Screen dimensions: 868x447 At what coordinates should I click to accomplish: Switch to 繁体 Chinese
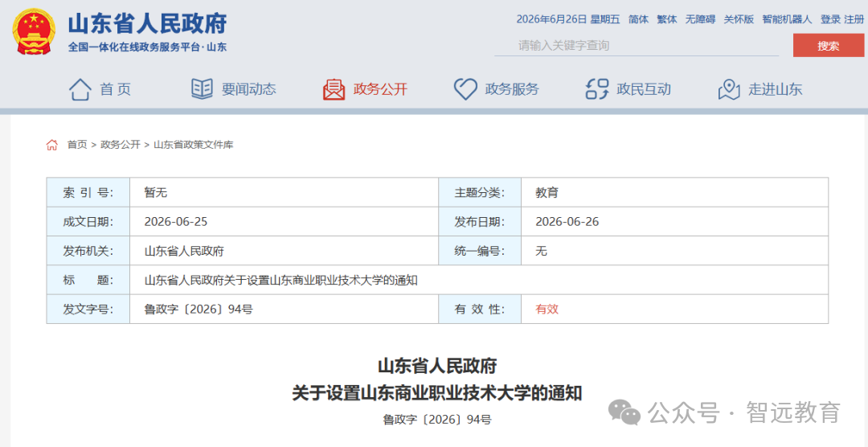(666, 18)
